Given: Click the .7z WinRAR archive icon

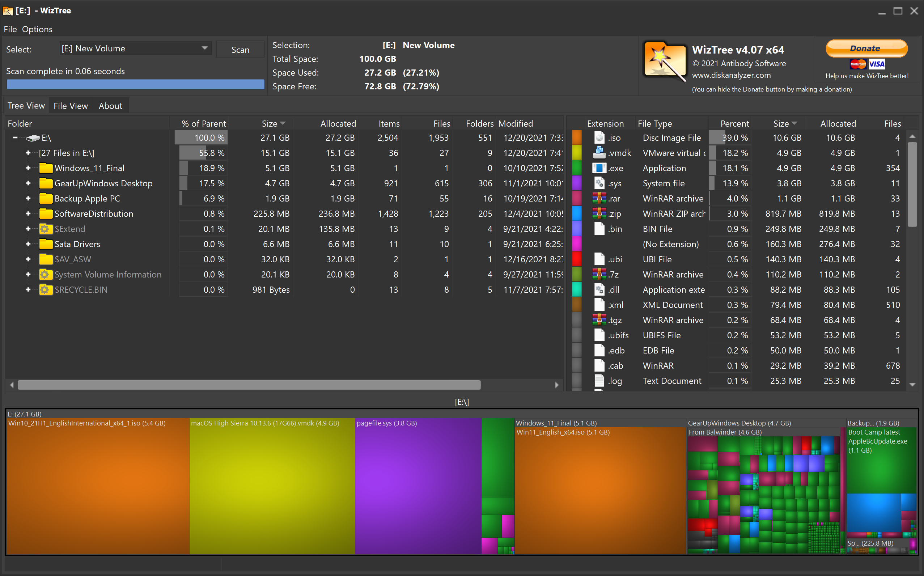Looking at the screenshot, I should (x=599, y=274).
